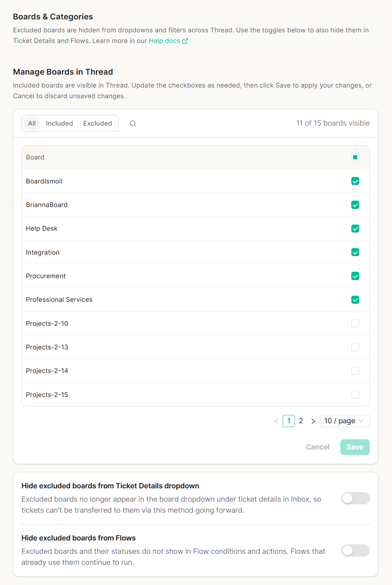Select page 1 in pagination

(289, 421)
